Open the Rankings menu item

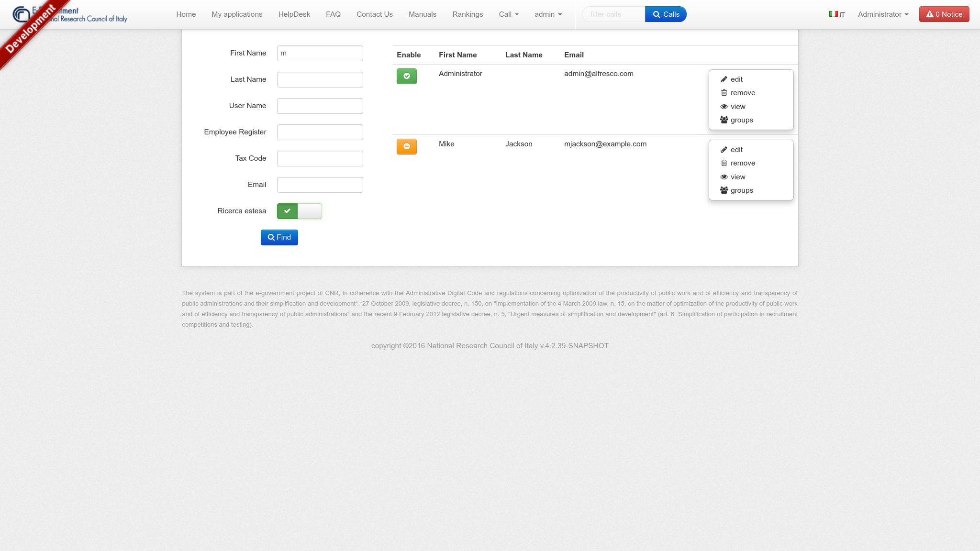coord(468,14)
